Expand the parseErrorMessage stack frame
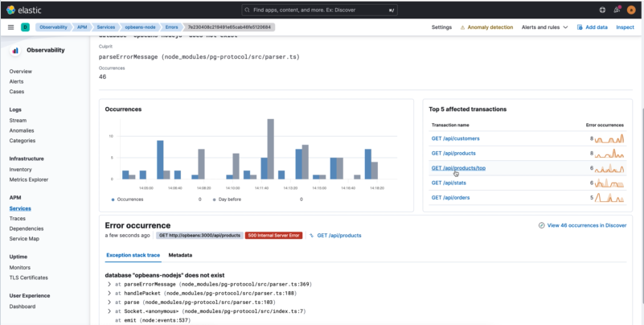This screenshot has height=325, width=644. point(109,284)
